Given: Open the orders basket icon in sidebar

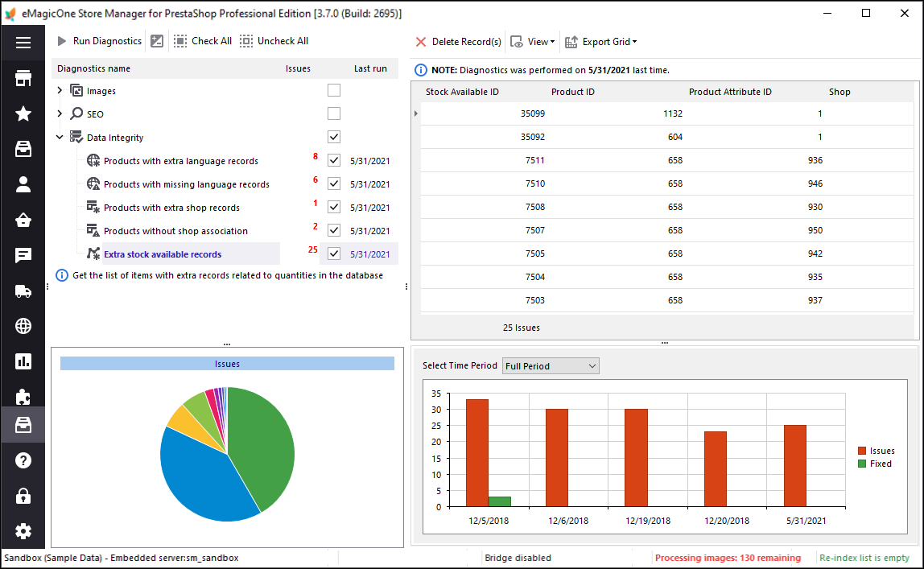Looking at the screenshot, I should (x=23, y=220).
